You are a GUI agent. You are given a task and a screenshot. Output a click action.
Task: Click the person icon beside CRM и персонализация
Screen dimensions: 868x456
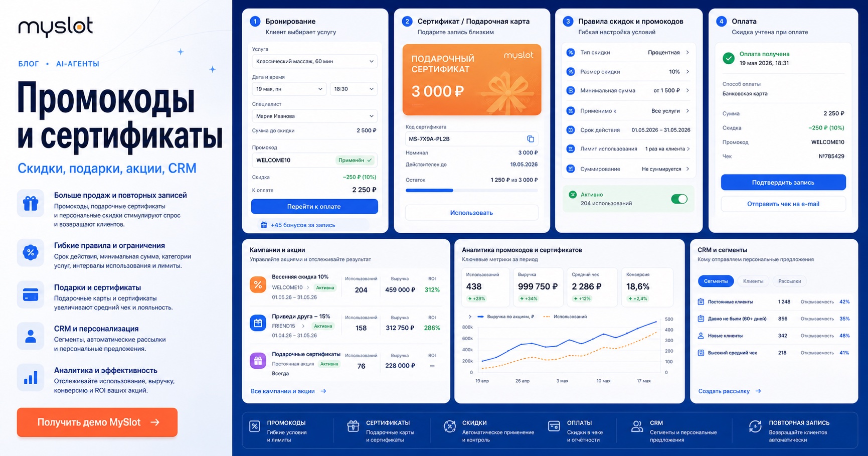pyautogui.click(x=31, y=336)
